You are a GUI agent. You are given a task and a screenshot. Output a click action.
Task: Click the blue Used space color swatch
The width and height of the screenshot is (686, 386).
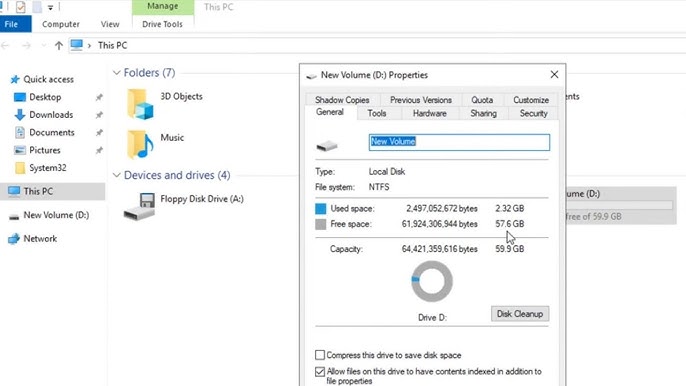pyautogui.click(x=321, y=209)
